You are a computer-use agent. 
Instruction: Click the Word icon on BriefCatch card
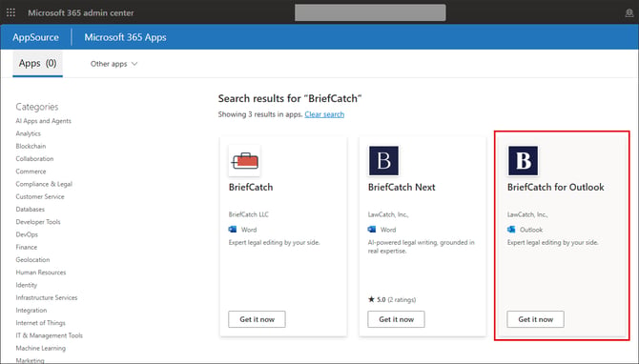tap(233, 230)
